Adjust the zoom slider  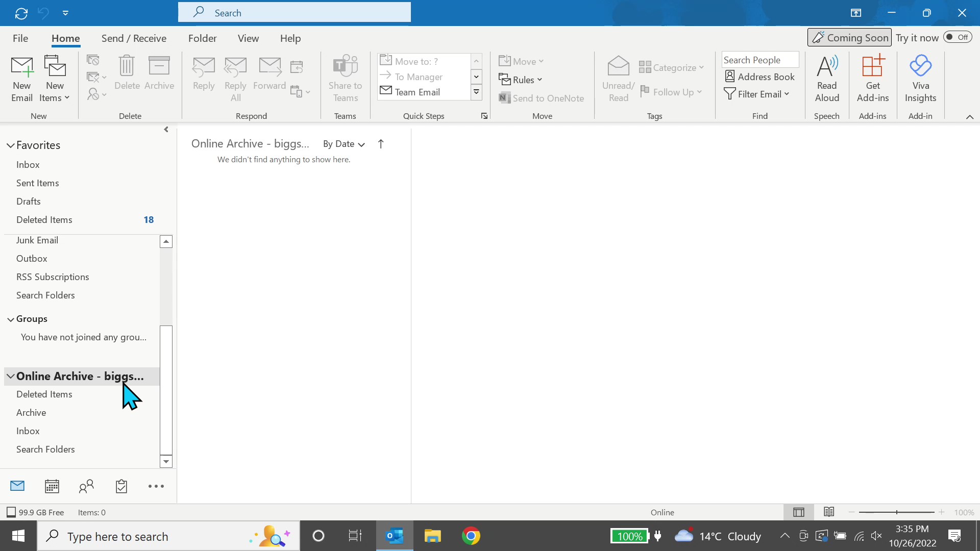point(896,512)
